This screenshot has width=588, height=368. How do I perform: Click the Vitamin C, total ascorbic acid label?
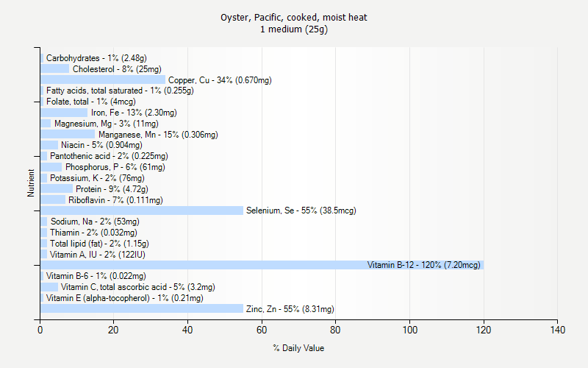[x=138, y=287]
